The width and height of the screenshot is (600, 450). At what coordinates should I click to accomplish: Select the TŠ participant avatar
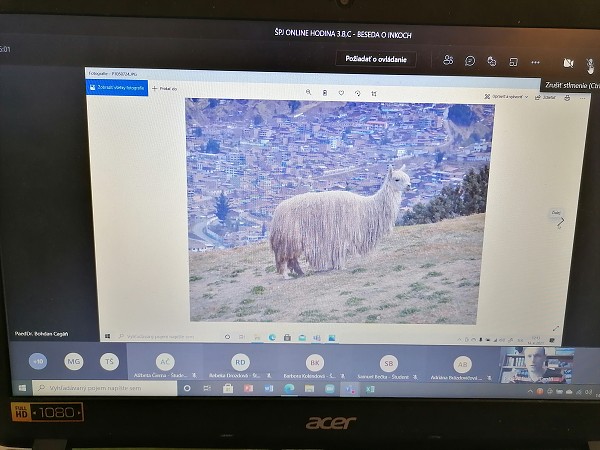pos(109,362)
